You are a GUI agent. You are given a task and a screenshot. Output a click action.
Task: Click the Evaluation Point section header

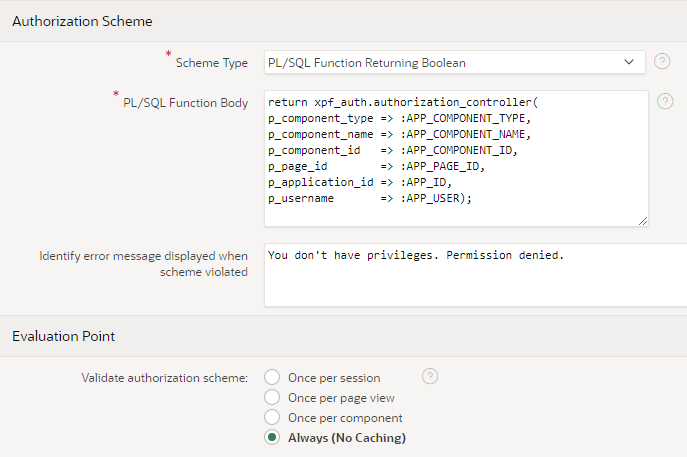pyautogui.click(x=64, y=336)
